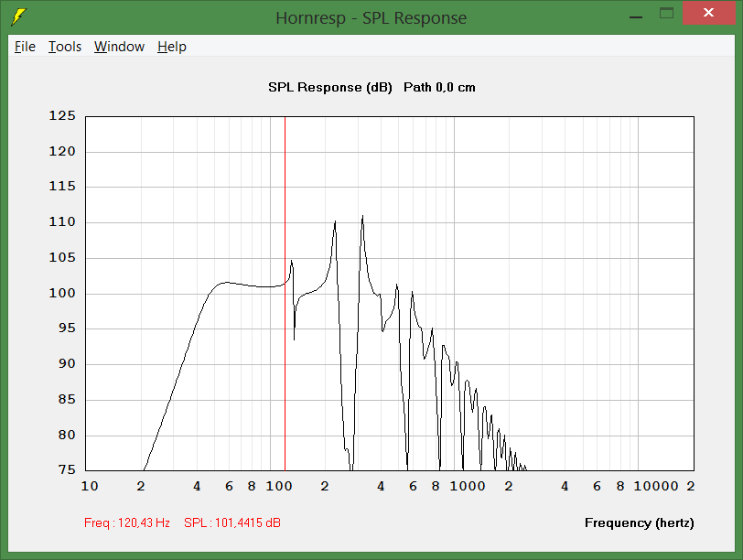Open the Tools menu

click(x=65, y=47)
